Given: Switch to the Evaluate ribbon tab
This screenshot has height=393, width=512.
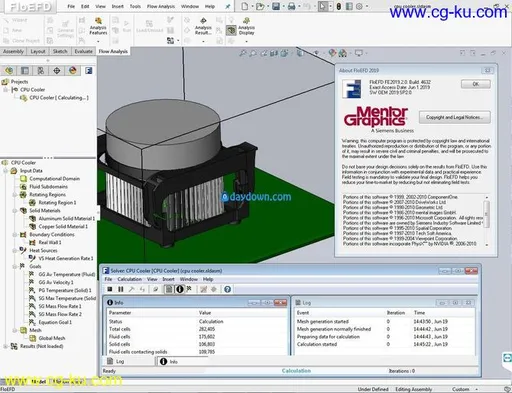Looking at the screenshot, I should point(83,51).
